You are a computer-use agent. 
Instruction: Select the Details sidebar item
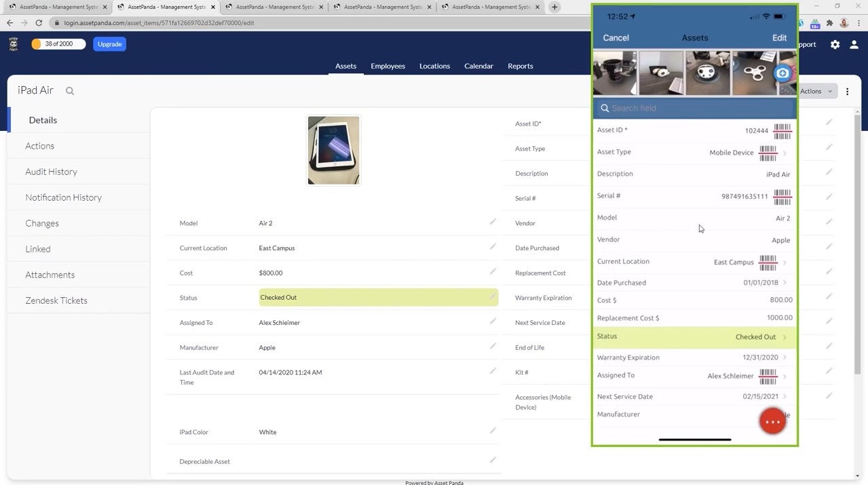(78, 120)
